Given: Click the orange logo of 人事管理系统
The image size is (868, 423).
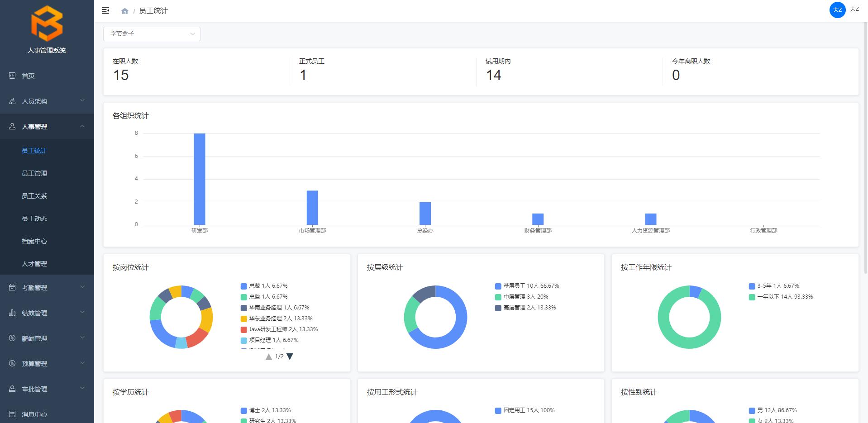Looking at the screenshot, I should click(47, 24).
